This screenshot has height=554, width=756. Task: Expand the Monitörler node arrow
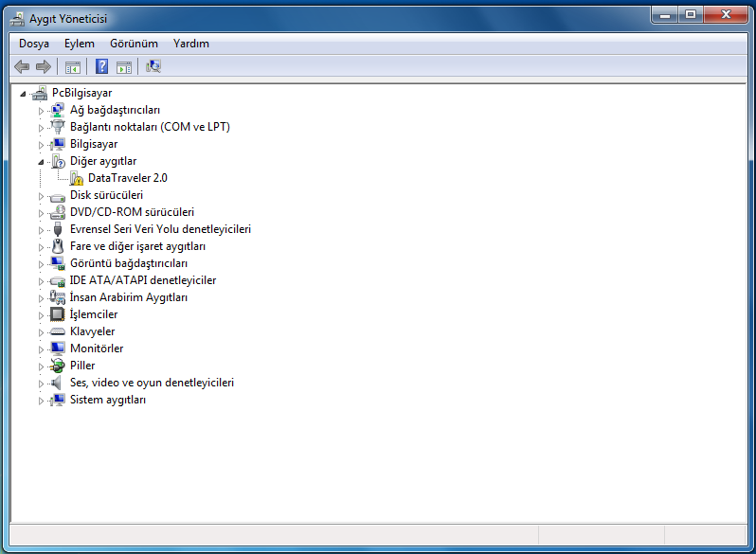41,349
